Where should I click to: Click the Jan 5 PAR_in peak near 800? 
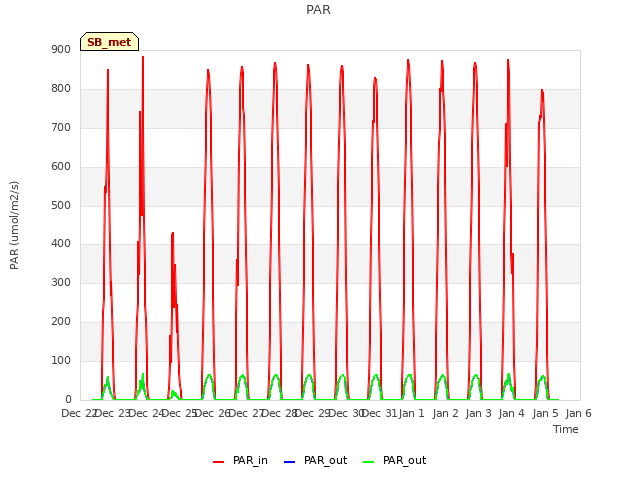point(542,90)
